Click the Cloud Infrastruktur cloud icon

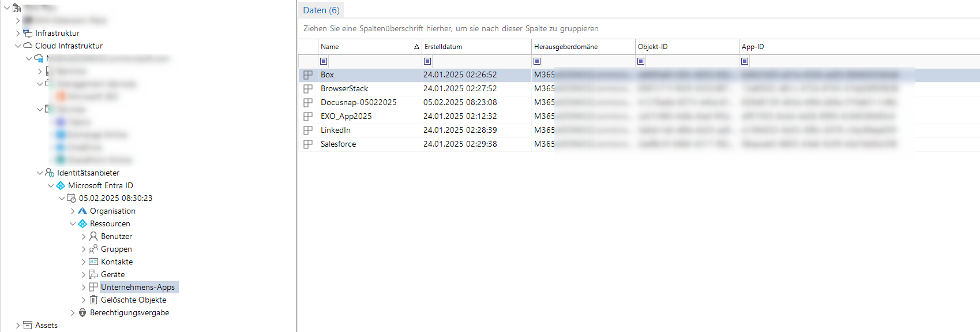[27, 46]
